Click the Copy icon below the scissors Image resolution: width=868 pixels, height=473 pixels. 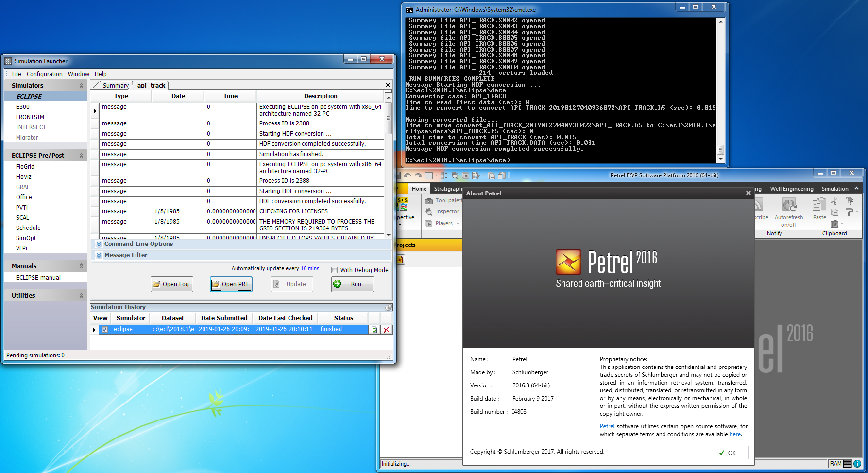[834, 212]
